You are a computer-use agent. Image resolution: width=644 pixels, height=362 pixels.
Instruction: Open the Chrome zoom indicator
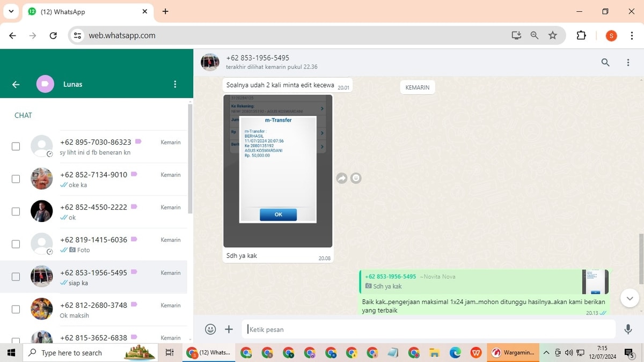[x=535, y=35]
